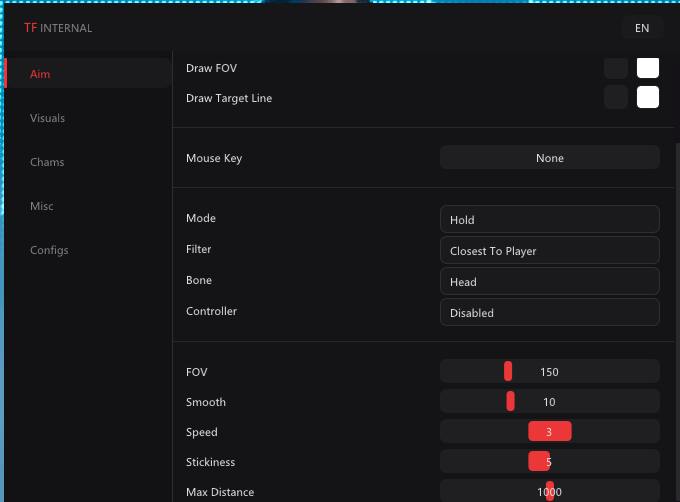
Task: Open the Bone dropdown set to Head
Action: pos(550,281)
